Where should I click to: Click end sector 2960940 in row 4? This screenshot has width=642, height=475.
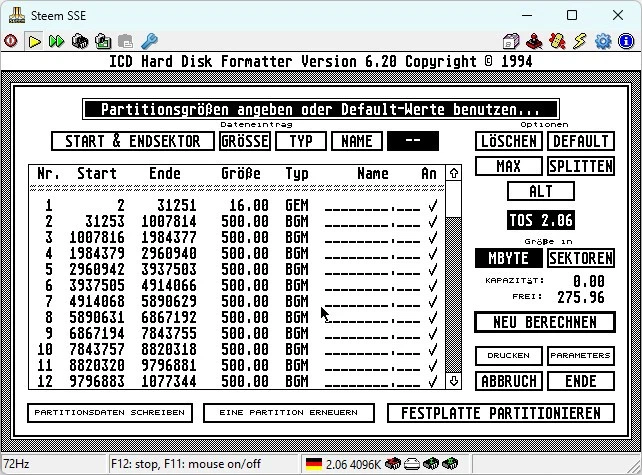tap(169, 253)
